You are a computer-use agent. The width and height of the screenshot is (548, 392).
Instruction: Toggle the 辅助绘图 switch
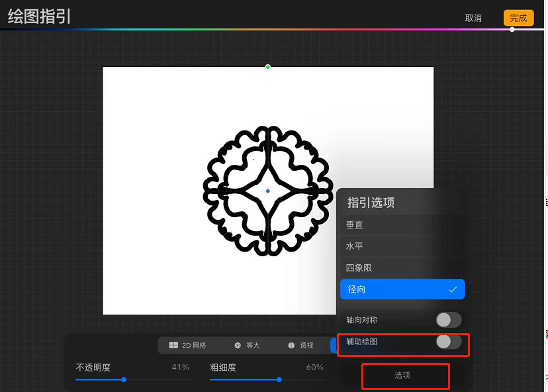point(449,342)
